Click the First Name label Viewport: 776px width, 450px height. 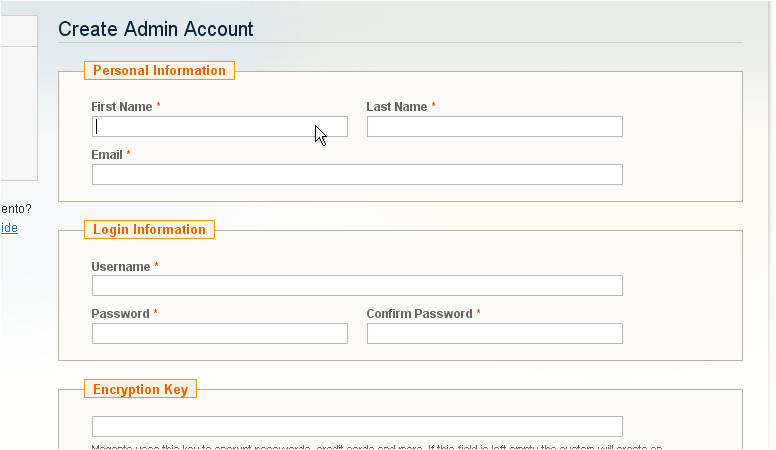pos(121,106)
